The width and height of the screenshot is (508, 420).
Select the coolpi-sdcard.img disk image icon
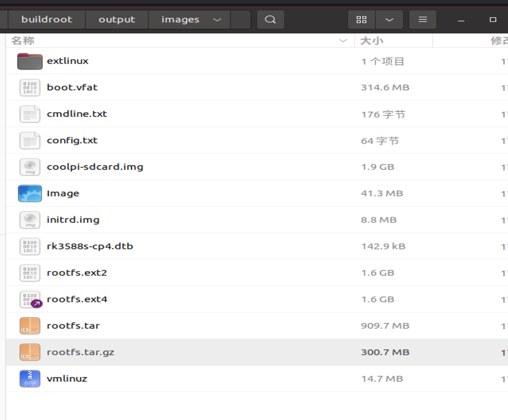click(30, 167)
